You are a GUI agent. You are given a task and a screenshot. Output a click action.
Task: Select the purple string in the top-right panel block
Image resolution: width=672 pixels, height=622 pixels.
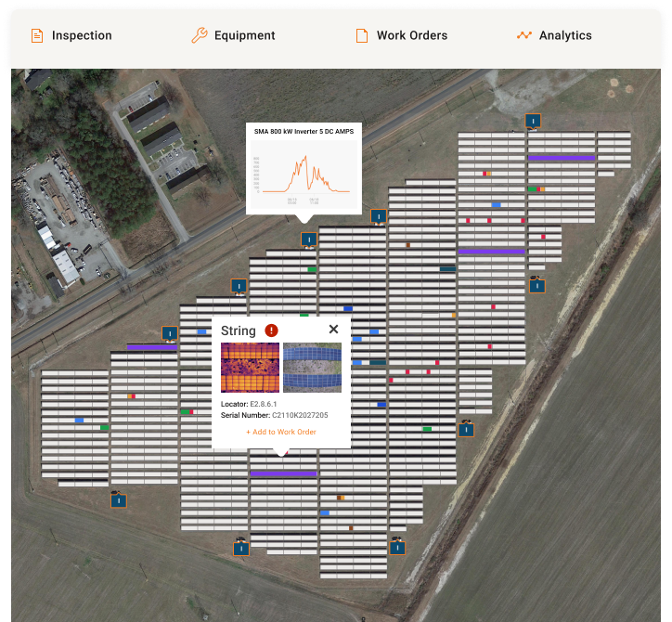pos(561,158)
